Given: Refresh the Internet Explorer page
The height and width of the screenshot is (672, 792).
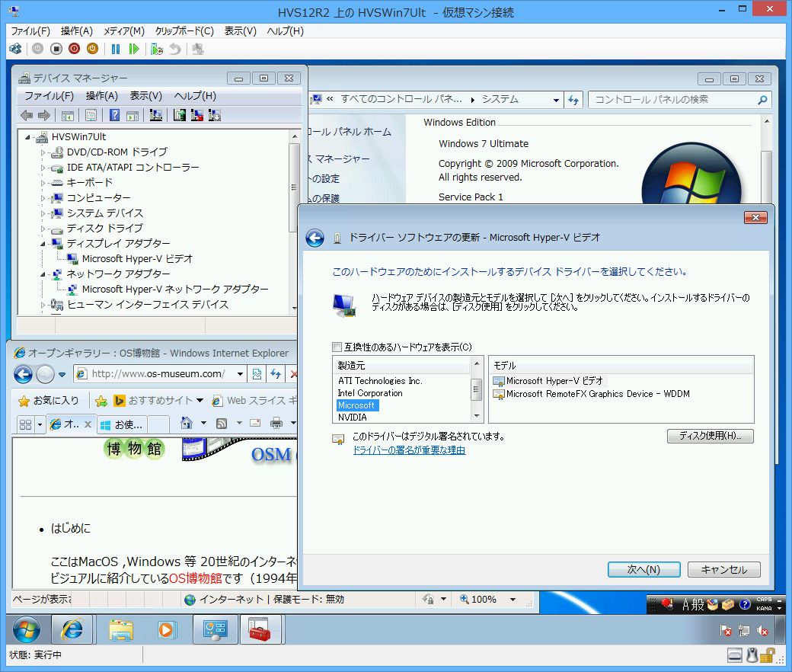Looking at the screenshot, I should (275, 374).
